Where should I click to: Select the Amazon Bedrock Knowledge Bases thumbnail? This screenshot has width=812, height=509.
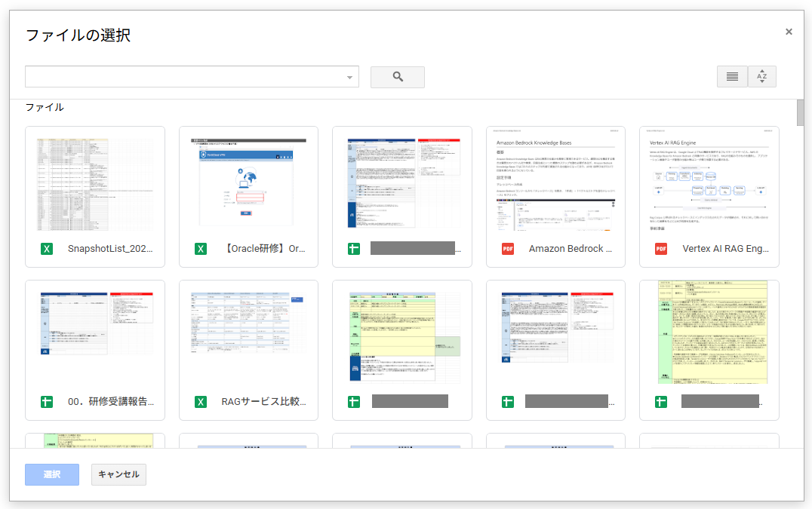[x=555, y=183]
